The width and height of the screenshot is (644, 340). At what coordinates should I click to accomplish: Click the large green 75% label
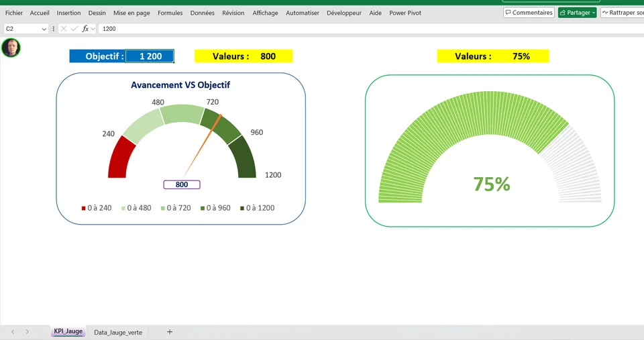point(492,184)
